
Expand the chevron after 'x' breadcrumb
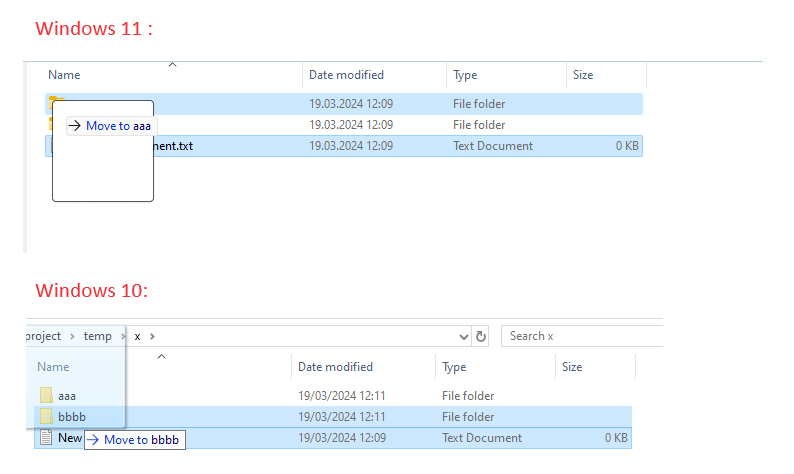pos(152,336)
